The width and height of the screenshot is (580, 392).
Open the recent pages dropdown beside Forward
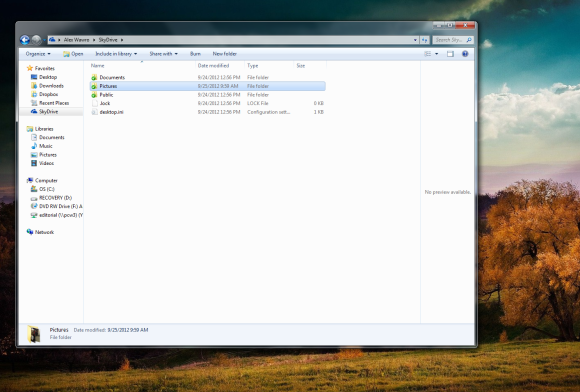click(x=44, y=40)
